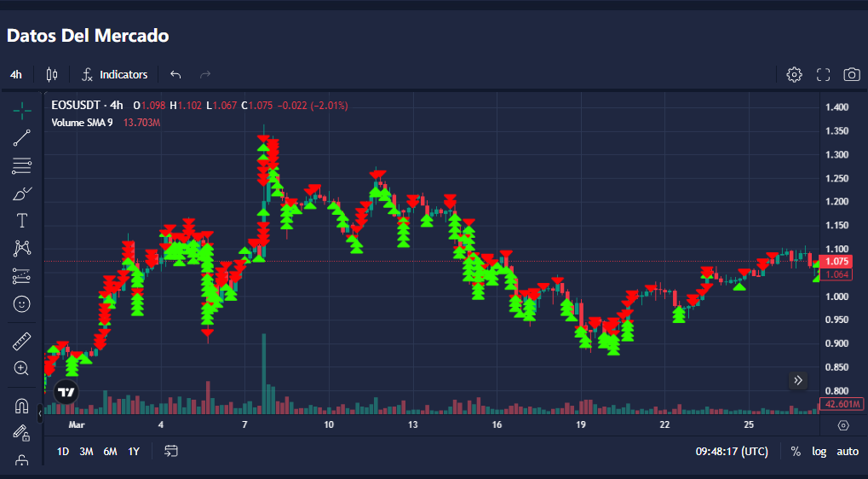868x479 pixels.
Task: Open the candlestick chart style dropdown
Action: click(x=52, y=75)
